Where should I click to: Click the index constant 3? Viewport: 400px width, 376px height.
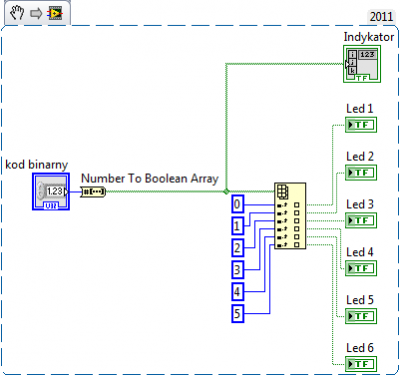[238, 270]
